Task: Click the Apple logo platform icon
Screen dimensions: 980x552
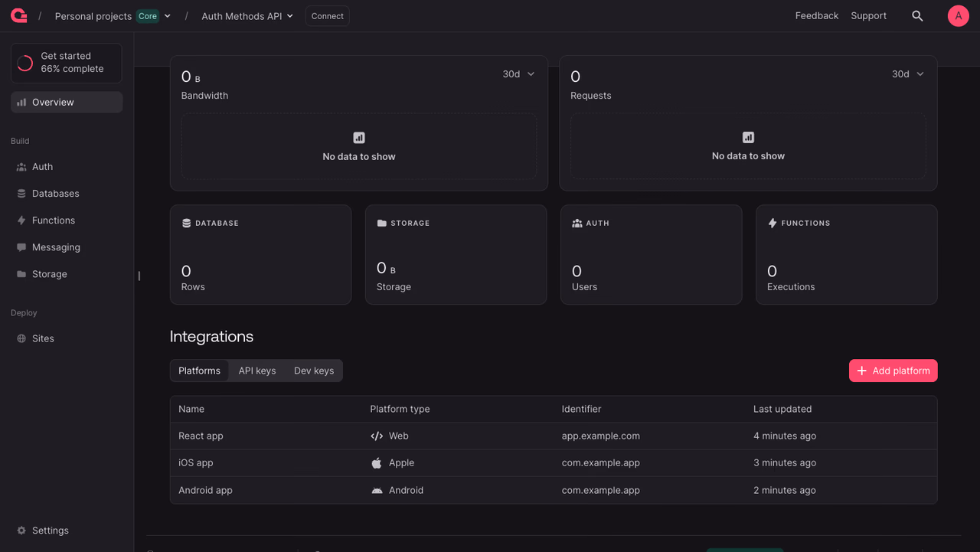Action: (377, 463)
